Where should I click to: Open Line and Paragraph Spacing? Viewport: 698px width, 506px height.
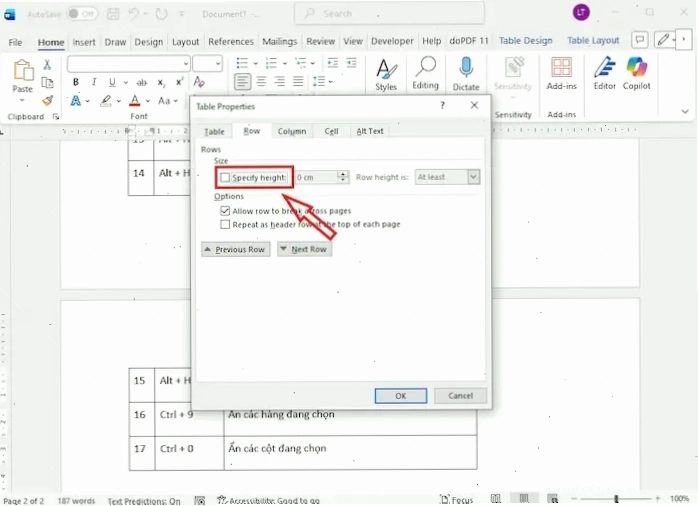click(319, 81)
